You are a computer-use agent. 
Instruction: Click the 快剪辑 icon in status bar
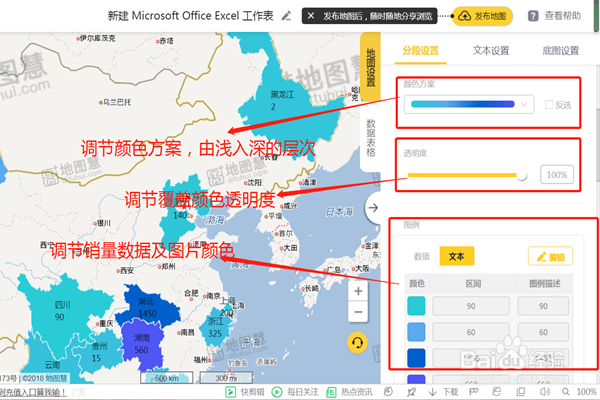(x=230, y=392)
